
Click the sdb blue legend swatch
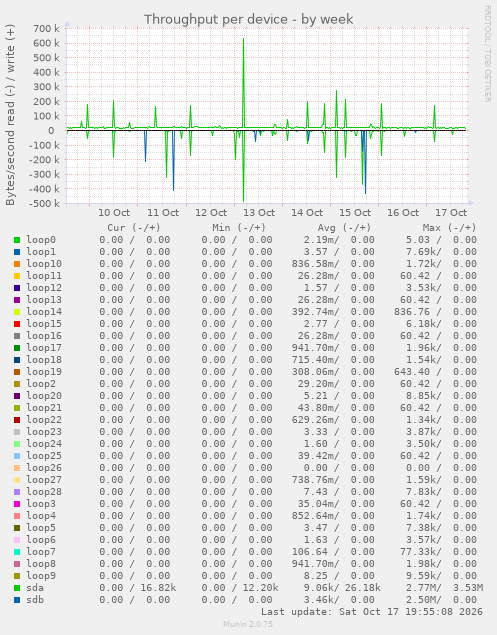tap(17, 600)
